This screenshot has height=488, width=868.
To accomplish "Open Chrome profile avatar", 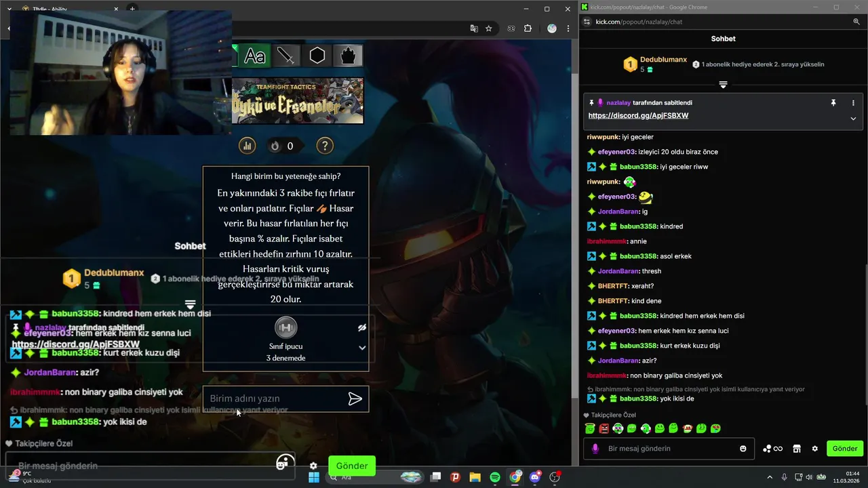I will pyautogui.click(x=552, y=28).
